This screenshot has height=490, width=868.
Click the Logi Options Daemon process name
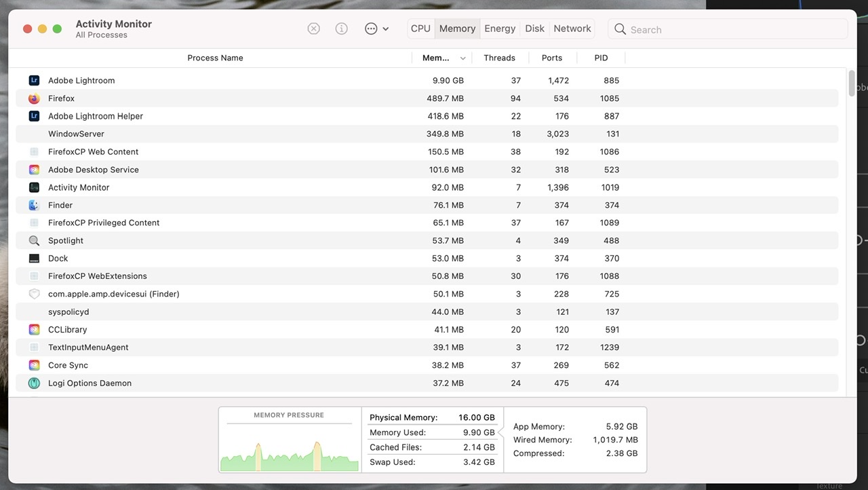pos(90,383)
